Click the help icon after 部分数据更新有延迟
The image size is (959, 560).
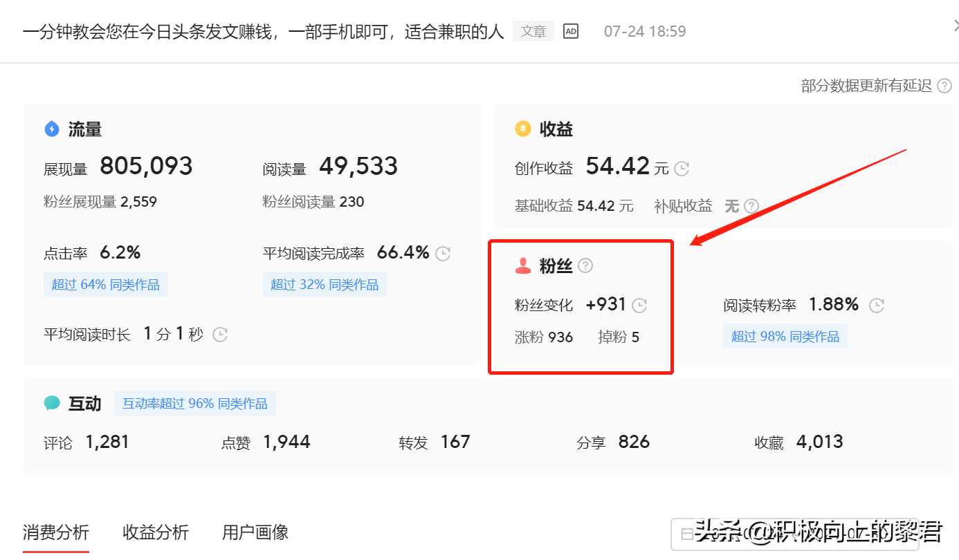coord(944,86)
